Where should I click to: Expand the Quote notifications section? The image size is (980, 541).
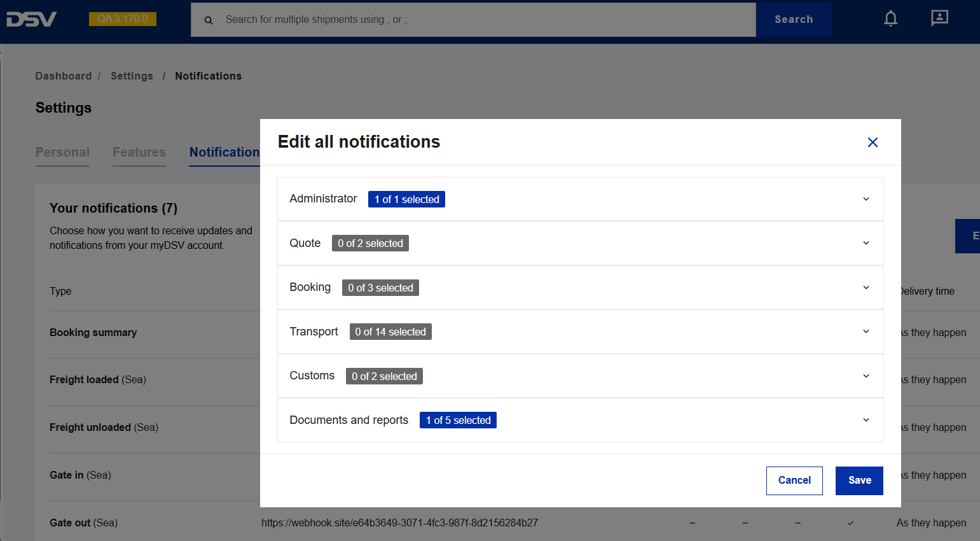866,243
